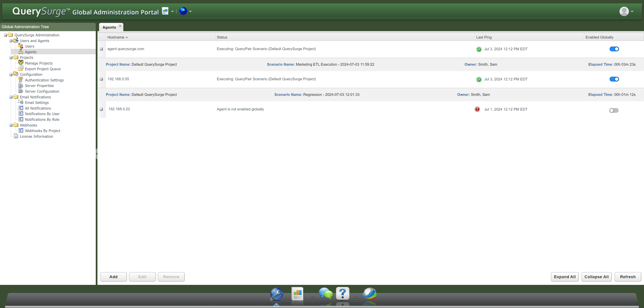Open the user avatar profile menu
Image resolution: width=644 pixels, height=308 pixels.
tap(624, 11)
